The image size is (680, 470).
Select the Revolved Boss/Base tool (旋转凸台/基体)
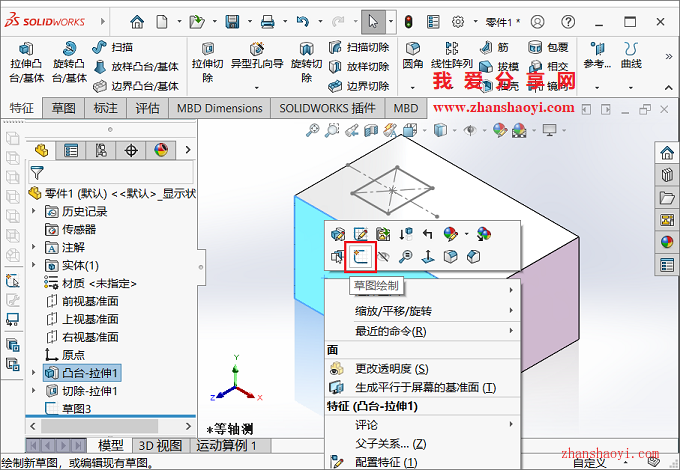point(69,63)
